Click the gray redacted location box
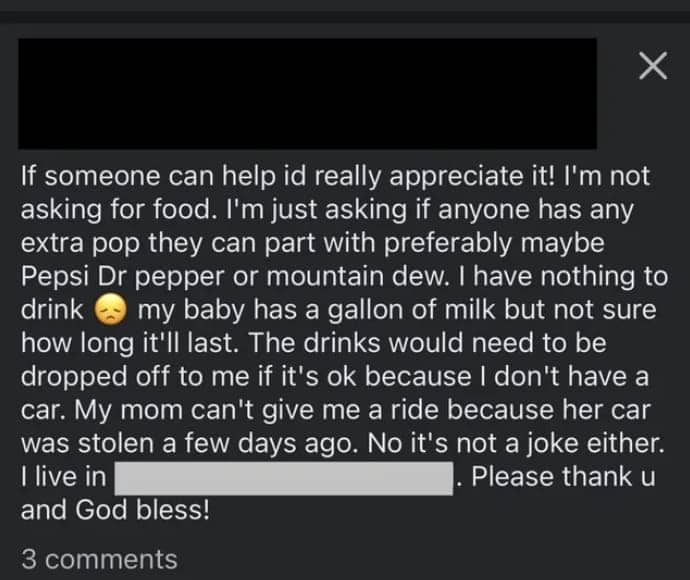Viewport: 690px width, 580px height. tap(284, 477)
